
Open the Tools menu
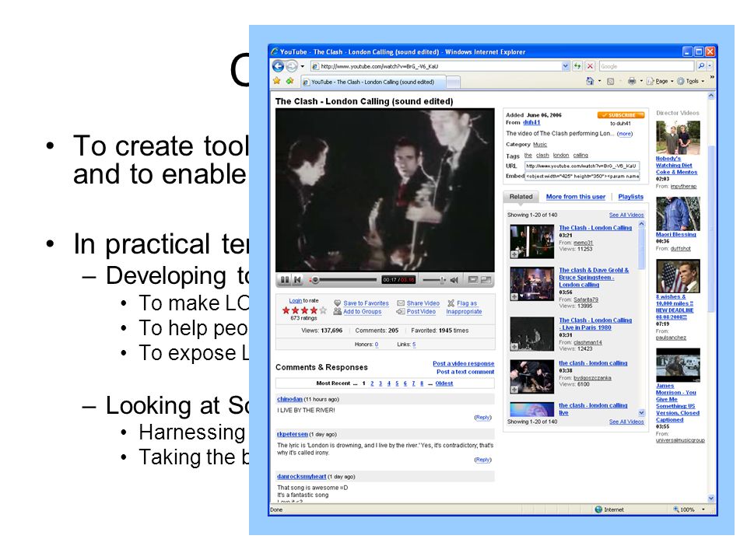[690, 82]
